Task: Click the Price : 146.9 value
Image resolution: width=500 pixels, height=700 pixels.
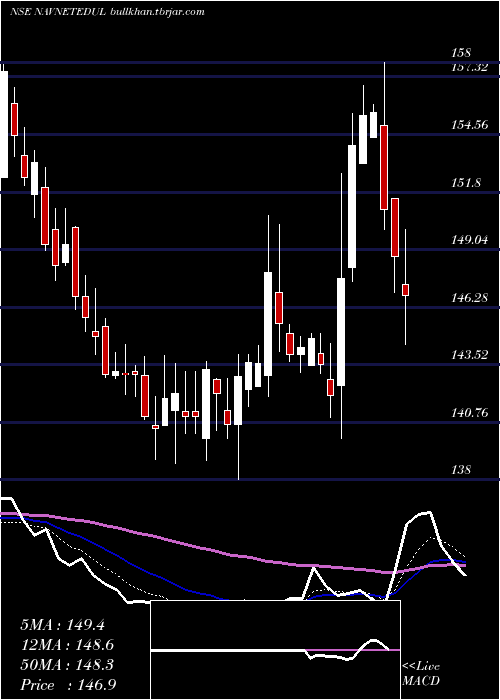Action: click(68, 685)
